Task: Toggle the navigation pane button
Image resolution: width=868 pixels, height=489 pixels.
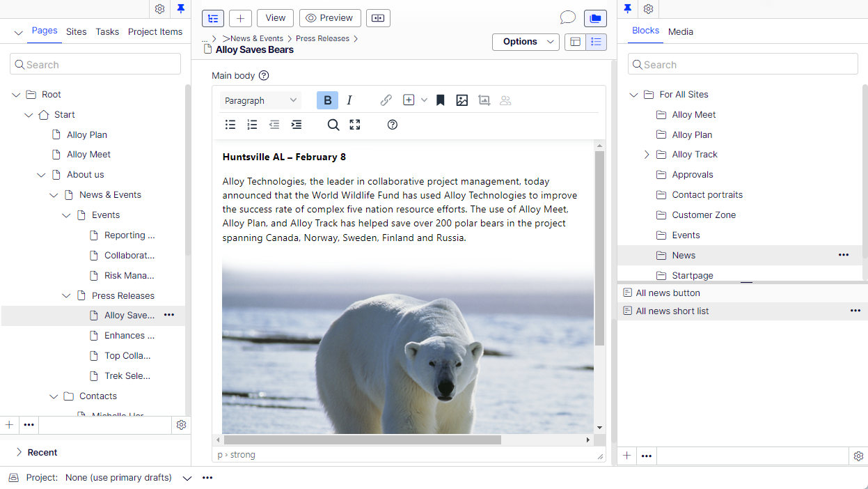Action: pos(213,18)
